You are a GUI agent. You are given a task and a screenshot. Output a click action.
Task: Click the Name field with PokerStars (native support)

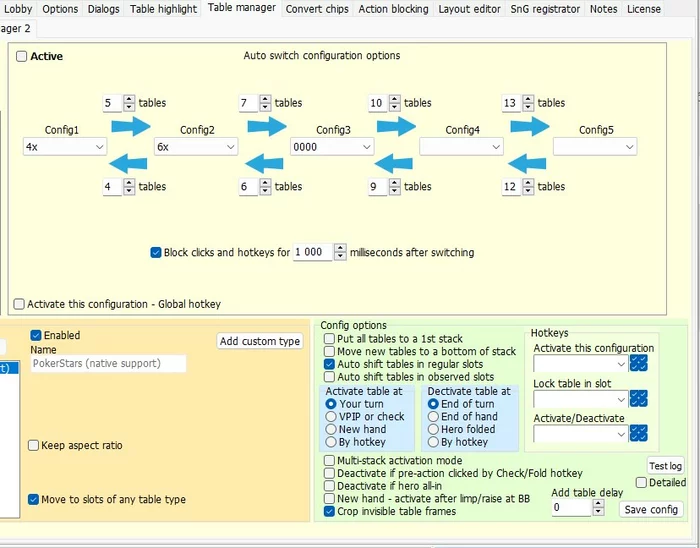click(108, 364)
